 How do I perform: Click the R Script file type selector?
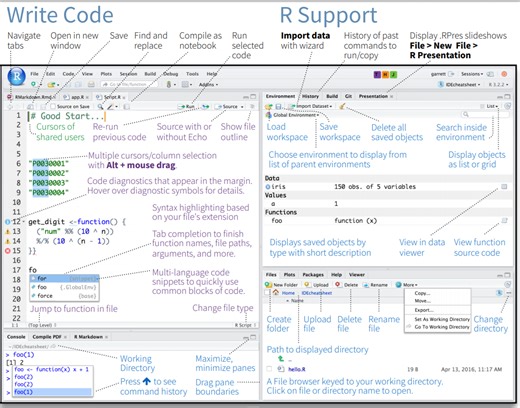245,325
